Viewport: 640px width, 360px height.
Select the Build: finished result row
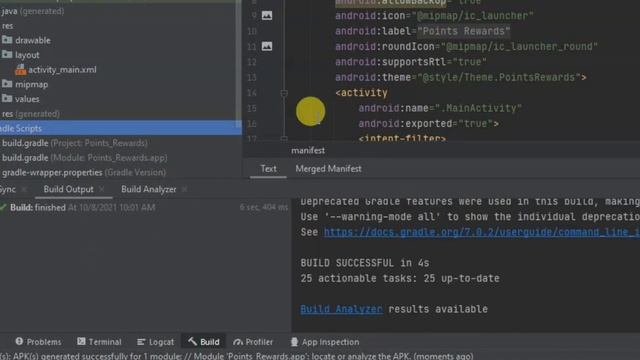click(144, 207)
